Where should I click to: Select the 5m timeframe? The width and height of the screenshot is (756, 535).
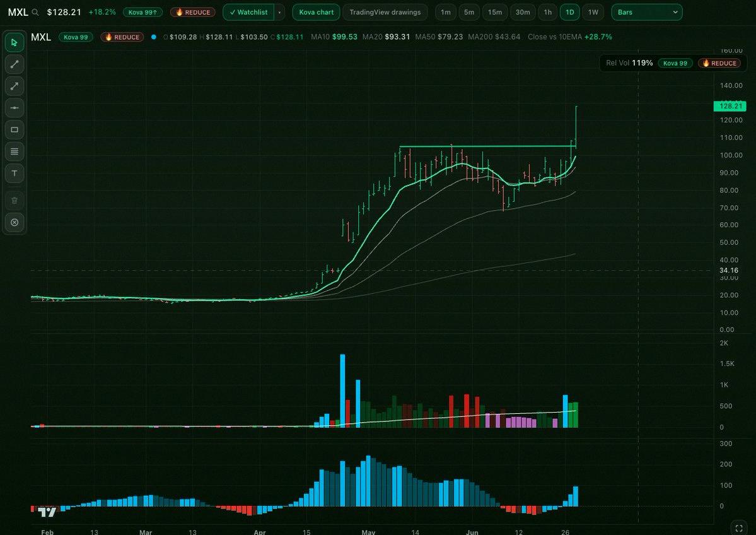point(469,12)
